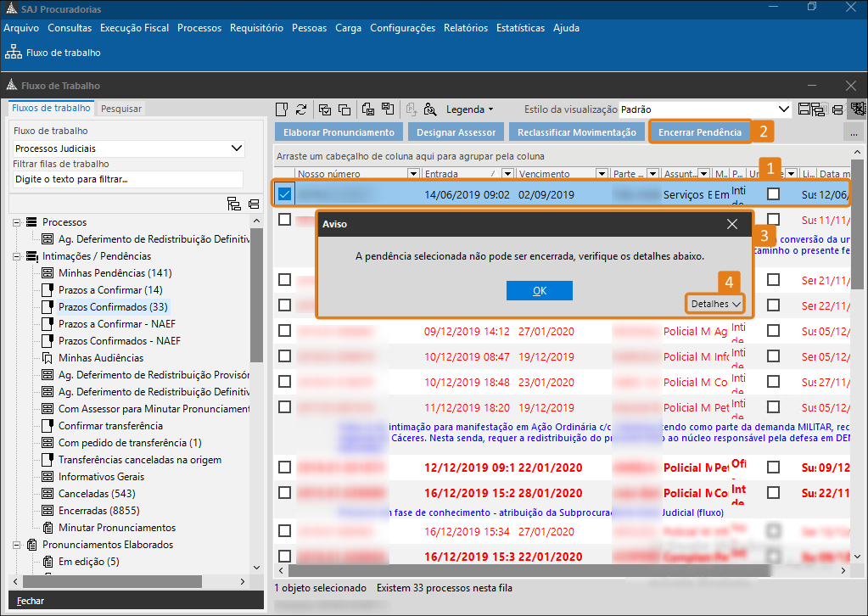Image resolution: width=868 pixels, height=616 pixels.
Task: Open the Relatórios menu
Action: [x=466, y=28]
